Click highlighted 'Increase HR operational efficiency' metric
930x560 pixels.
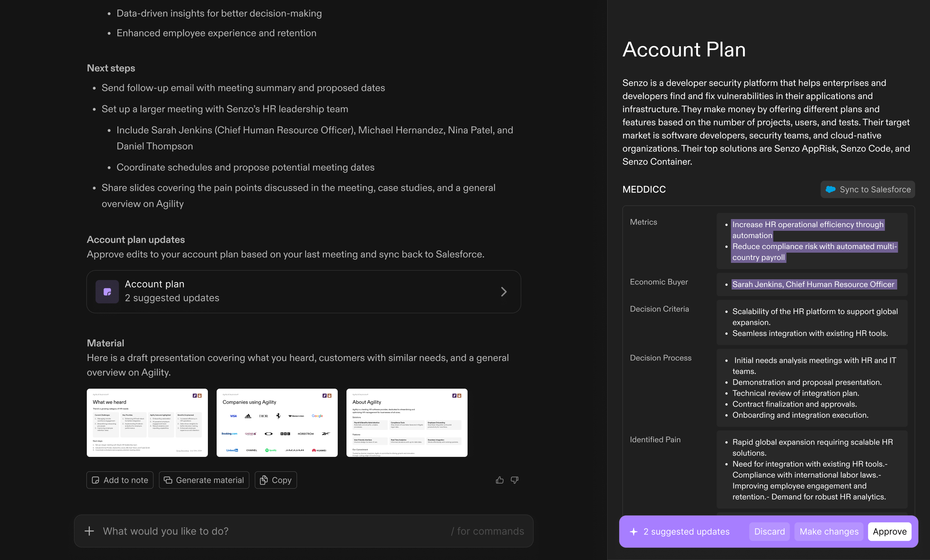click(x=808, y=230)
